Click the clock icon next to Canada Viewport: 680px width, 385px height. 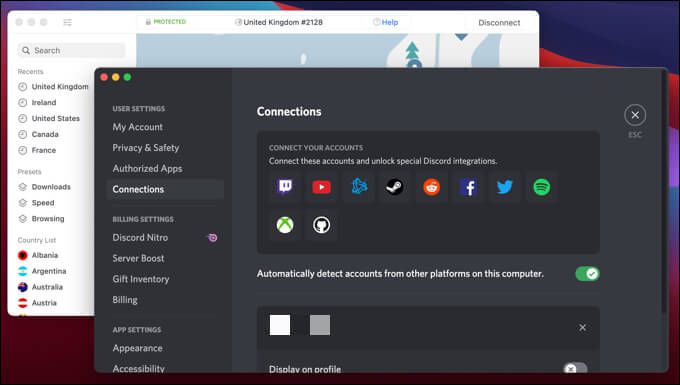(x=23, y=134)
